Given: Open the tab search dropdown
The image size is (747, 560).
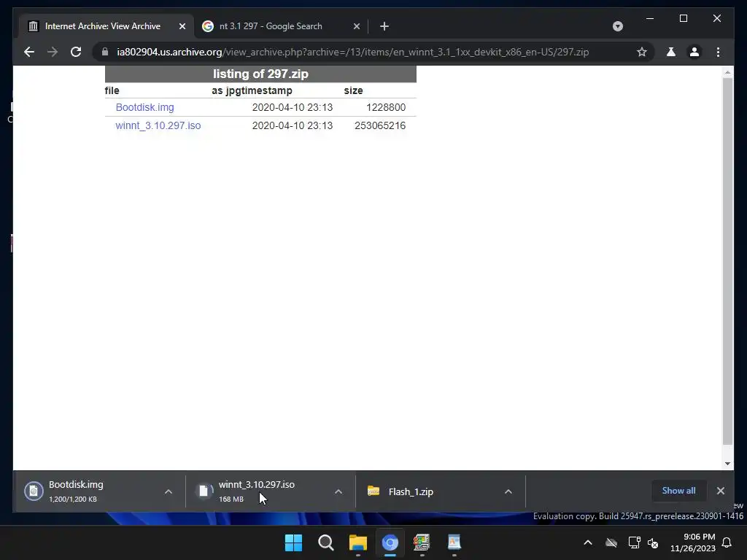Looking at the screenshot, I should point(617,26).
